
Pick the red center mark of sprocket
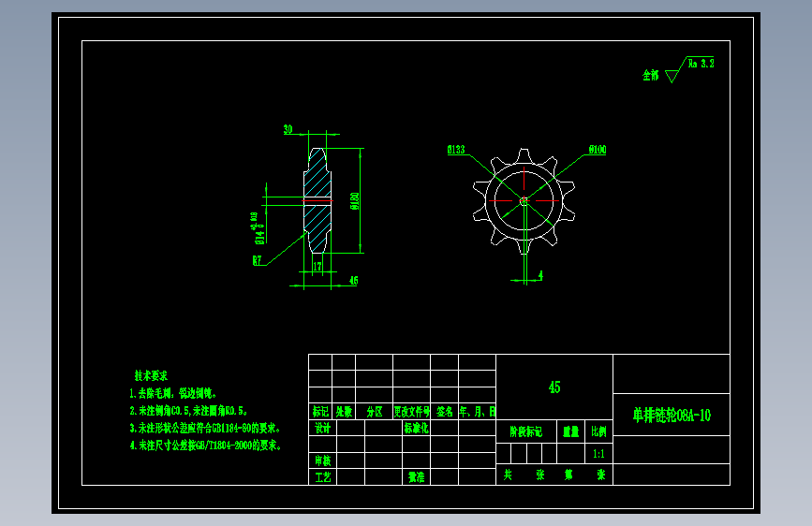[x=524, y=201]
